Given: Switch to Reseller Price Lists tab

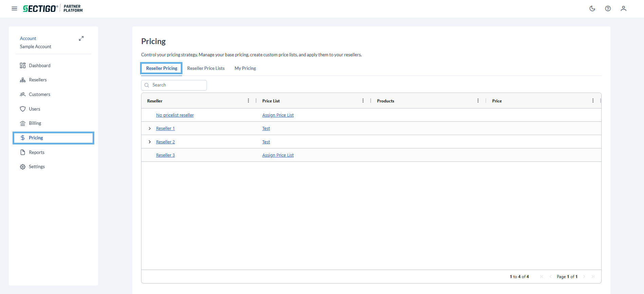Looking at the screenshot, I should [206, 68].
